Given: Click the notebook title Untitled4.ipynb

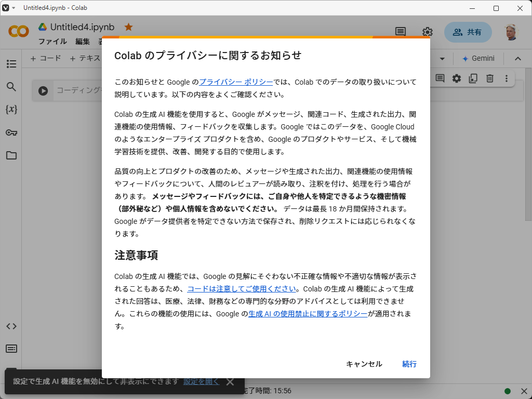Looking at the screenshot, I should [82, 27].
